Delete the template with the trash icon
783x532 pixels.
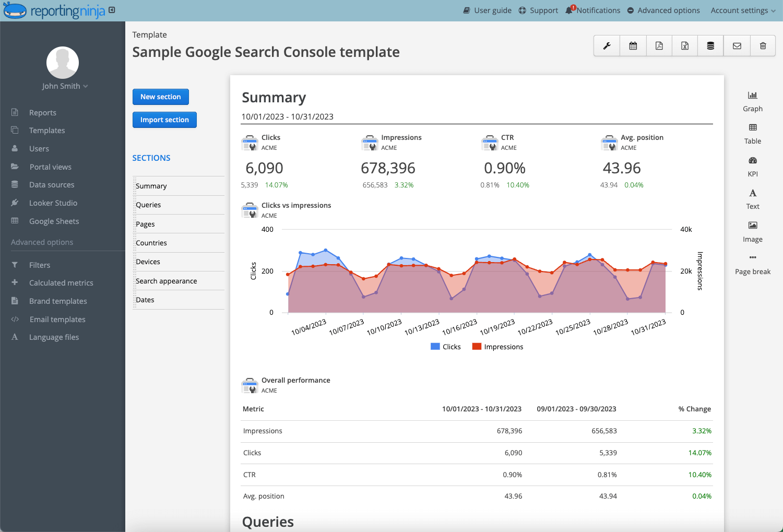pyautogui.click(x=763, y=45)
